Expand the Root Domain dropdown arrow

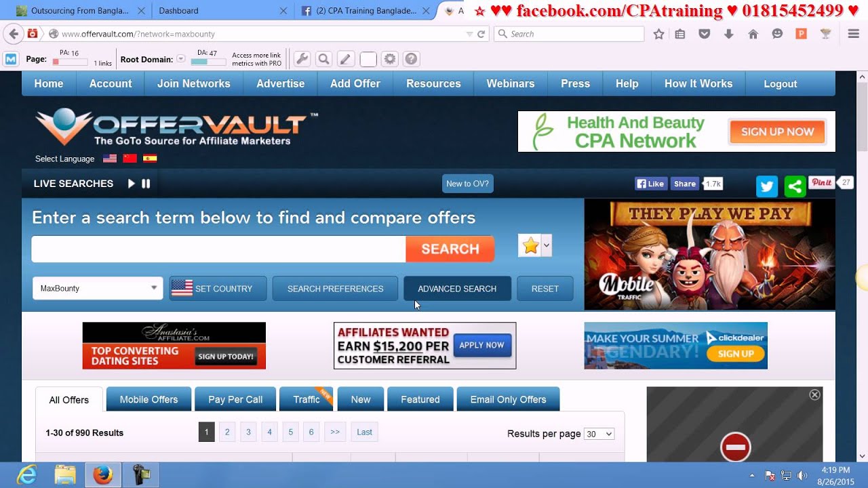click(x=181, y=59)
